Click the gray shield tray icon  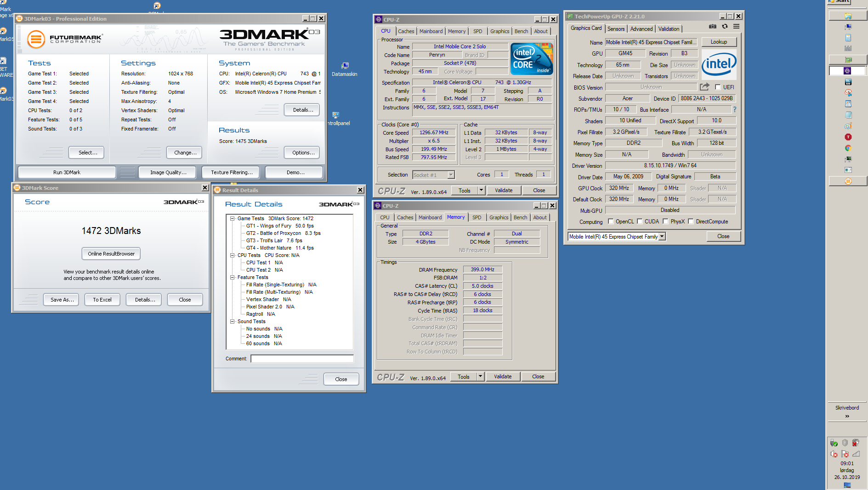click(x=845, y=443)
